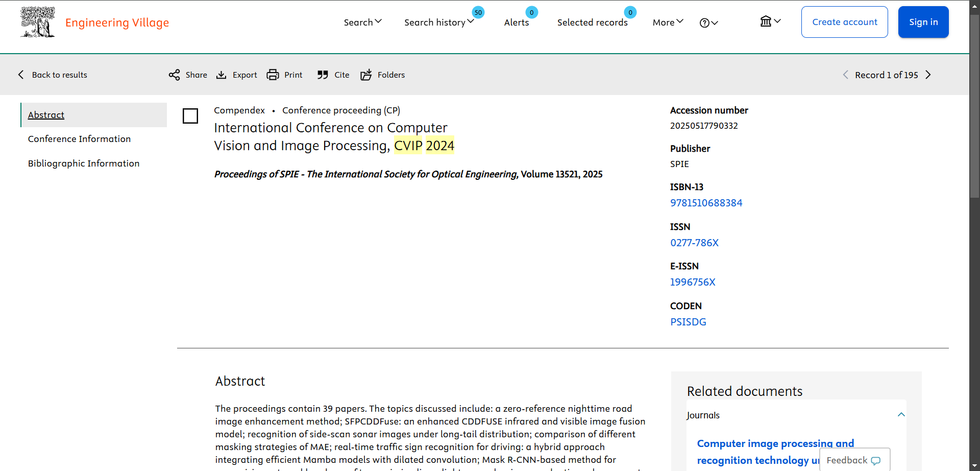Jump to Bibliographic Information section
The image size is (980, 471).
pyautogui.click(x=84, y=163)
